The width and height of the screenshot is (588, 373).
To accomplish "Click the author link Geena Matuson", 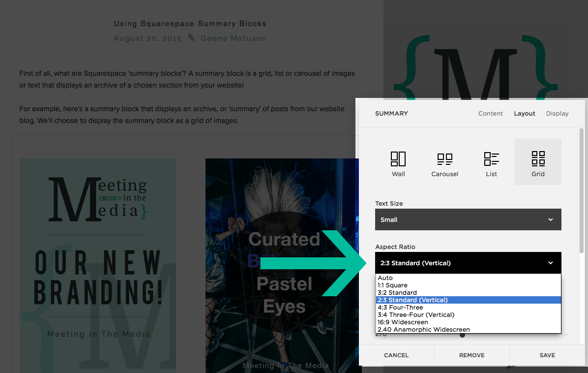I will click(233, 38).
